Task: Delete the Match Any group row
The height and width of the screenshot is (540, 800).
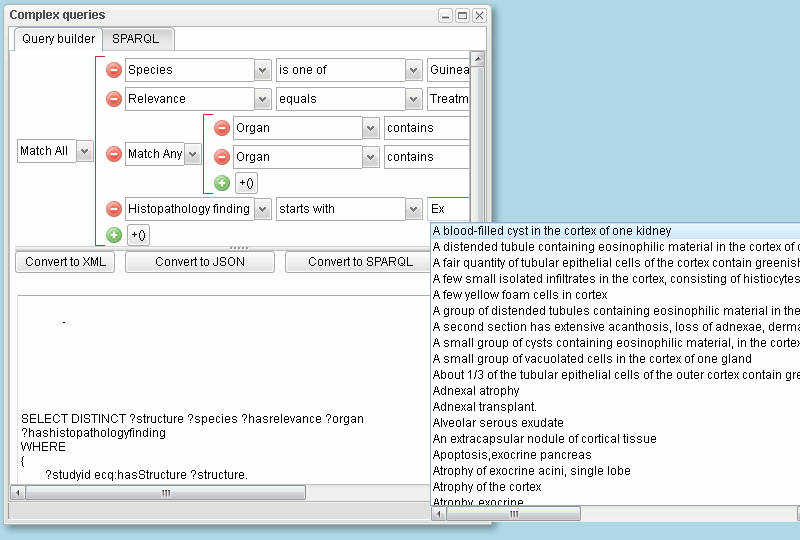Action: (114, 154)
